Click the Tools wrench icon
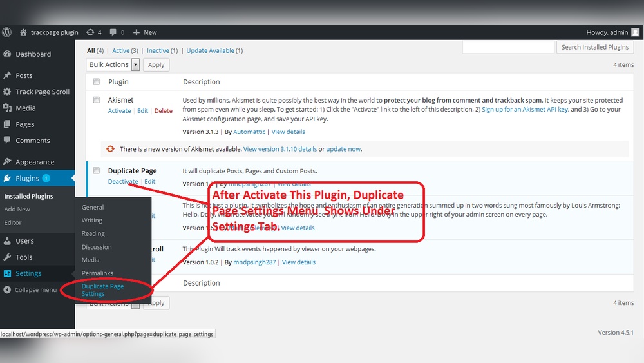 (7, 257)
